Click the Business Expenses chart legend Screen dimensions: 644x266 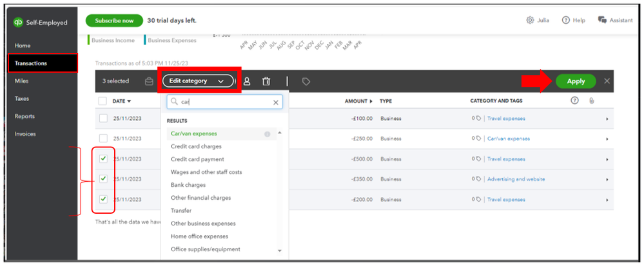(x=170, y=40)
